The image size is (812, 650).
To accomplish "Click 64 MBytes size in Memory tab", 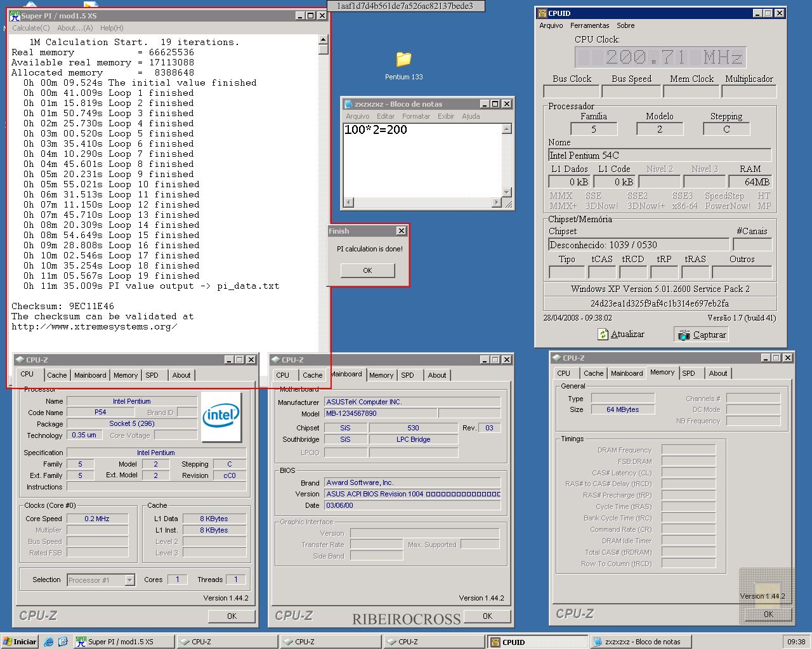I will click(622, 409).
